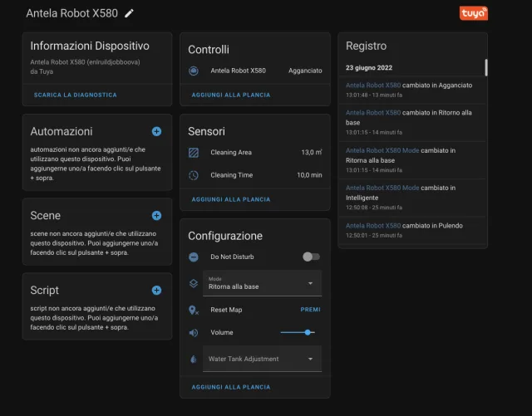
Task: Click the Do Not Disturb label
Action: (232, 257)
